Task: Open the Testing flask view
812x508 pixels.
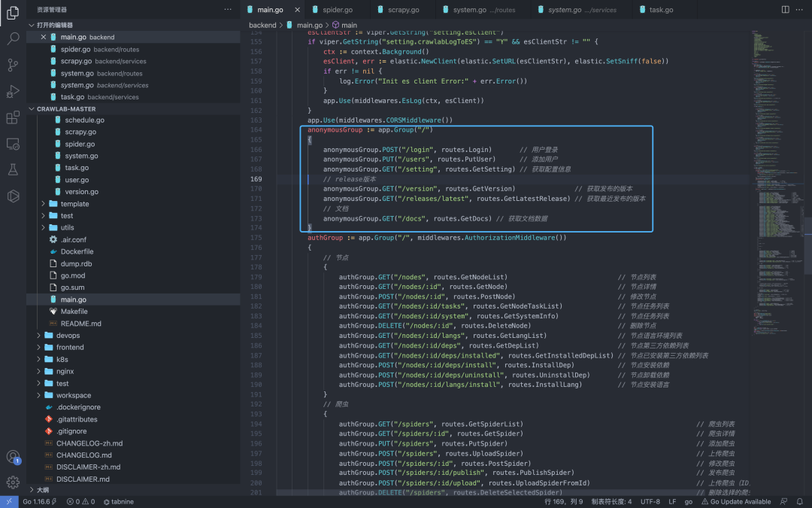Action: (13, 170)
